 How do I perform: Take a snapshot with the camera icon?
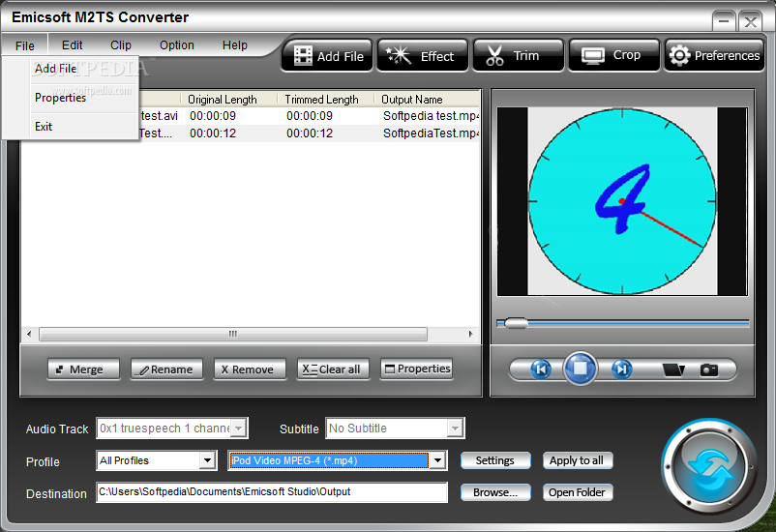708,369
